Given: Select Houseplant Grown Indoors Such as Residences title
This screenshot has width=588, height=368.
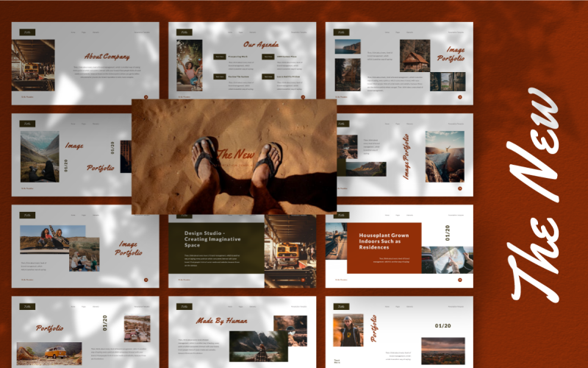Looking at the screenshot, I should (384, 241).
